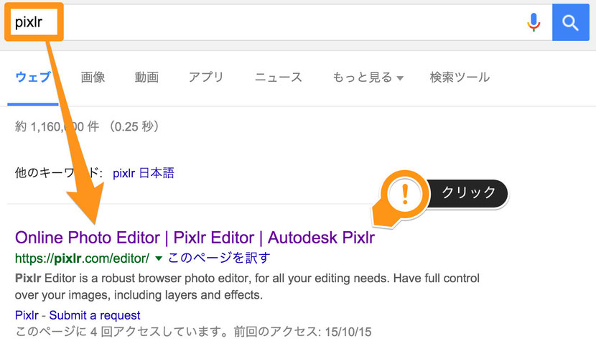Click このページを訳す translate link
This screenshot has width=596, height=364.
[219, 258]
